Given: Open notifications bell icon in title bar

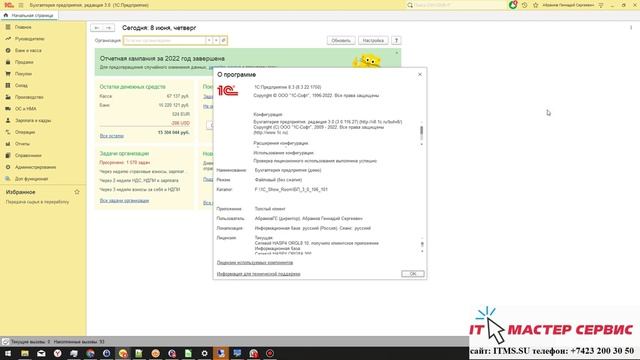Looking at the screenshot, I should pyautogui.click(x=513, y=5).
